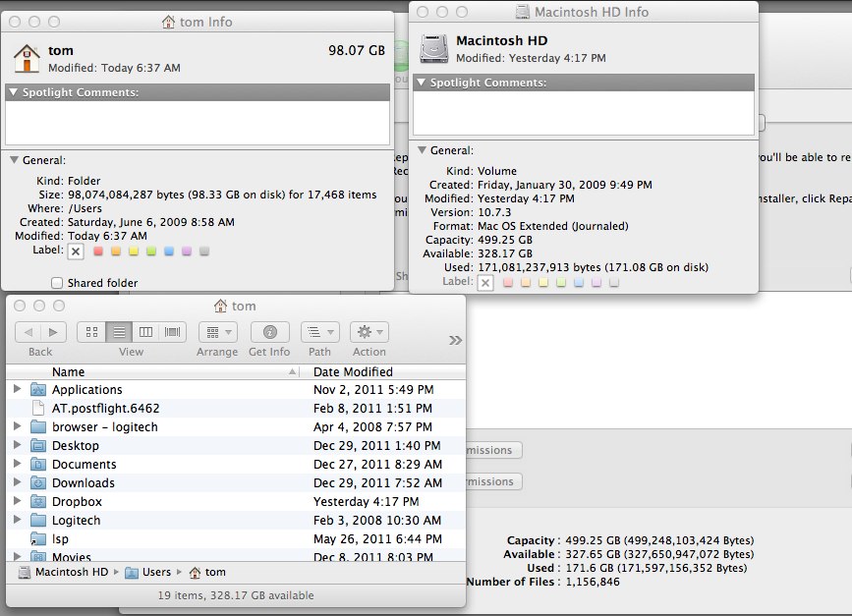852x616 pixels.
Task: Apply orange label in tom Info
Action: [116, 251]
